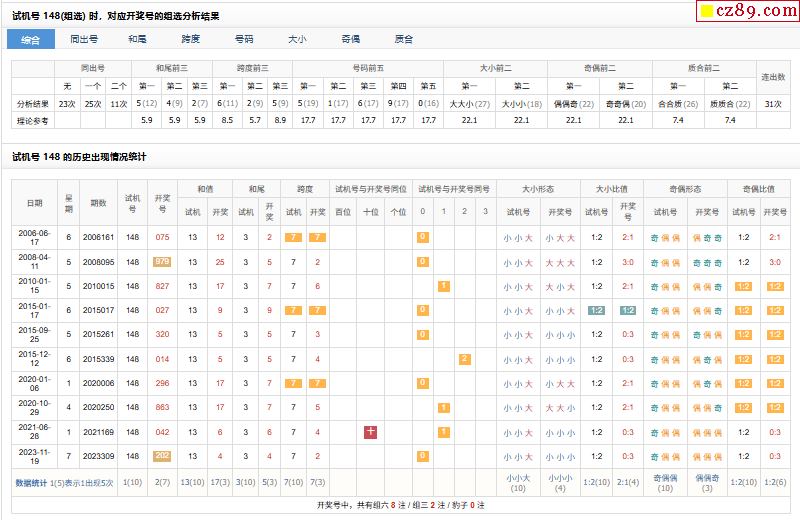Click issue number 2023309
Screen dimensions: 800x520
click(x=98, y=456)
